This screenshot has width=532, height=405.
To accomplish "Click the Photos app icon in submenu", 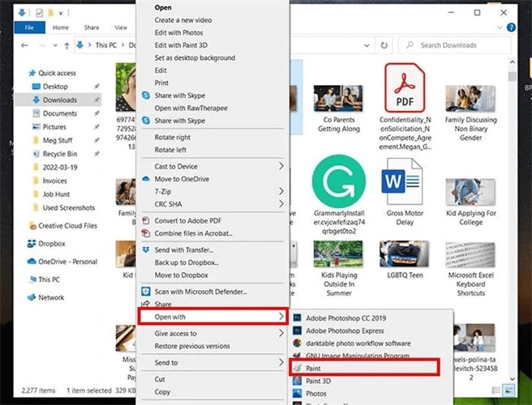I will point(297,393).
